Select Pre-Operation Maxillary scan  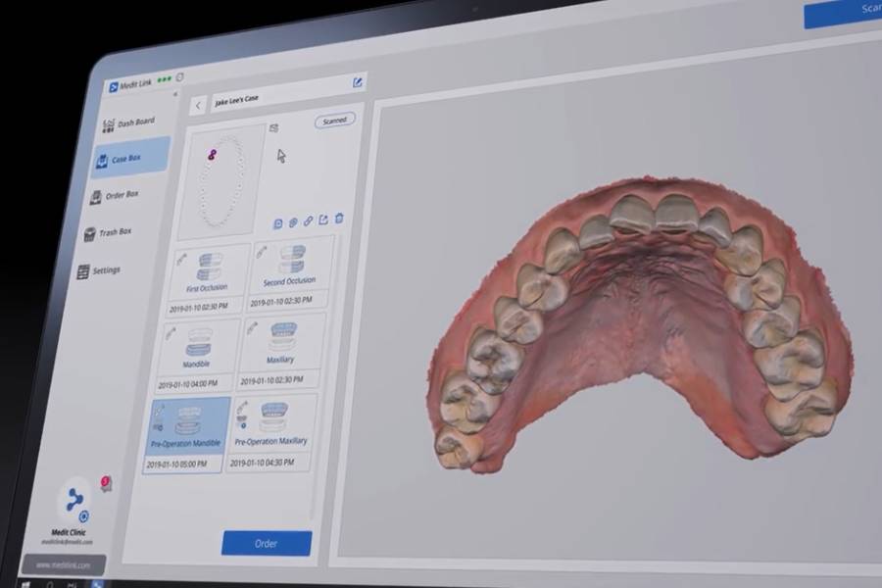269,430
